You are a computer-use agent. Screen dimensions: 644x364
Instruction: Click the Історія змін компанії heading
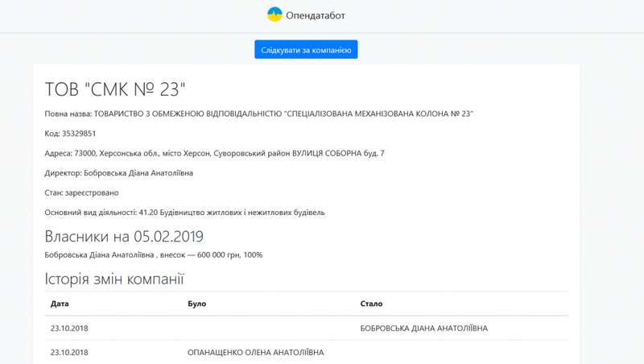(x=114, y=280)
